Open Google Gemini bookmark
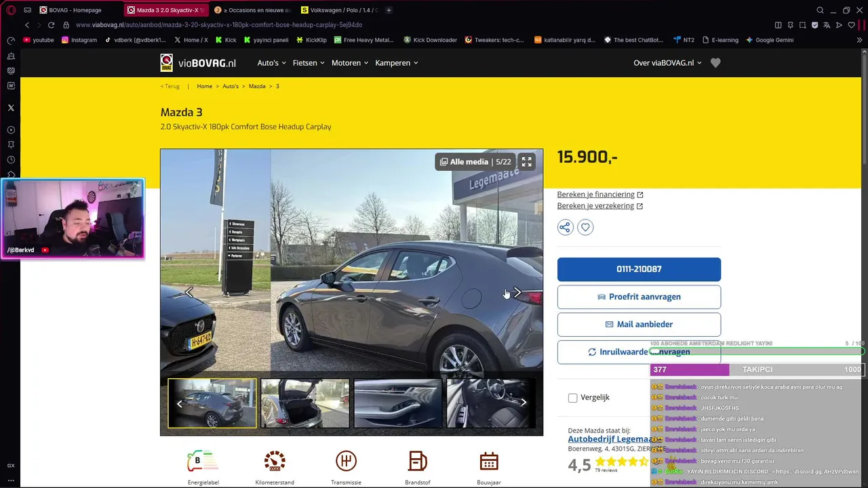Viewport: 868px width, 488px height. click(x=770, y=40)
